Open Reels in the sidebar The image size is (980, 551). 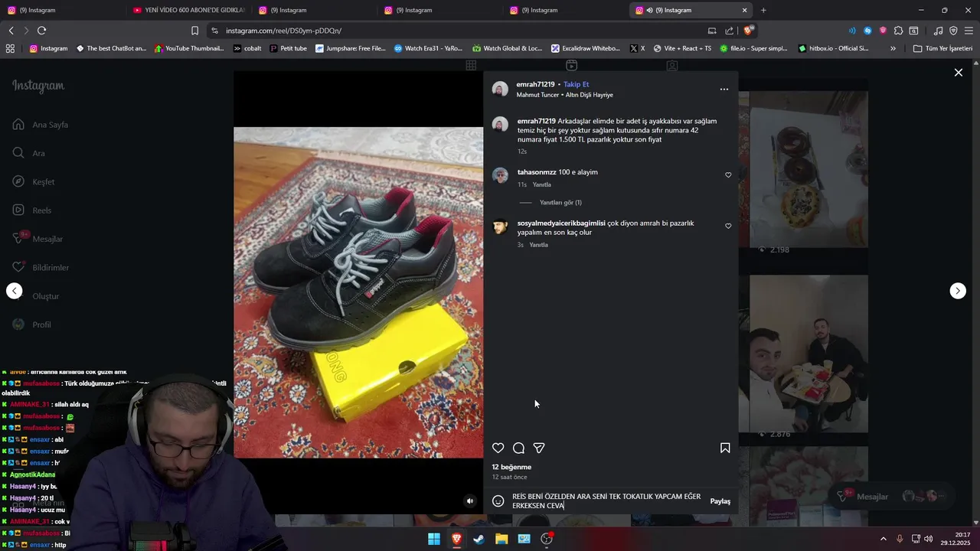pyautogui.click(x=32, y=210)
